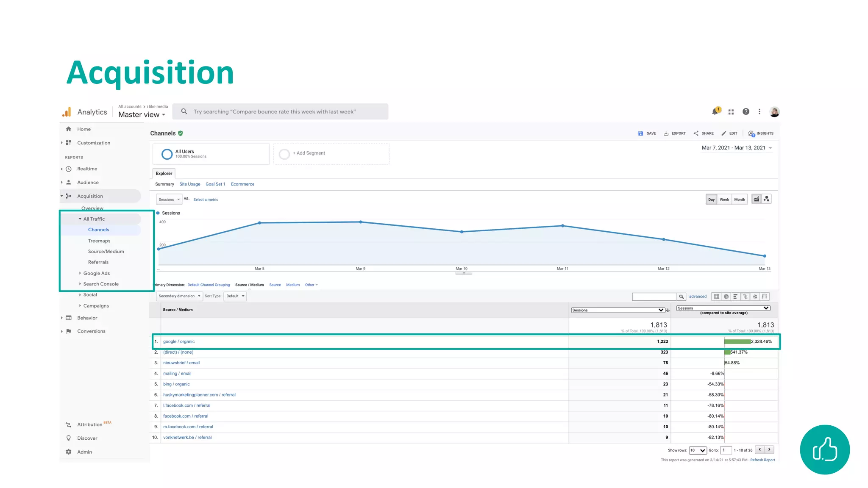
Task: Click the green google/organic comparison bar
Action: pyautogui.click(x=737, y=341)
